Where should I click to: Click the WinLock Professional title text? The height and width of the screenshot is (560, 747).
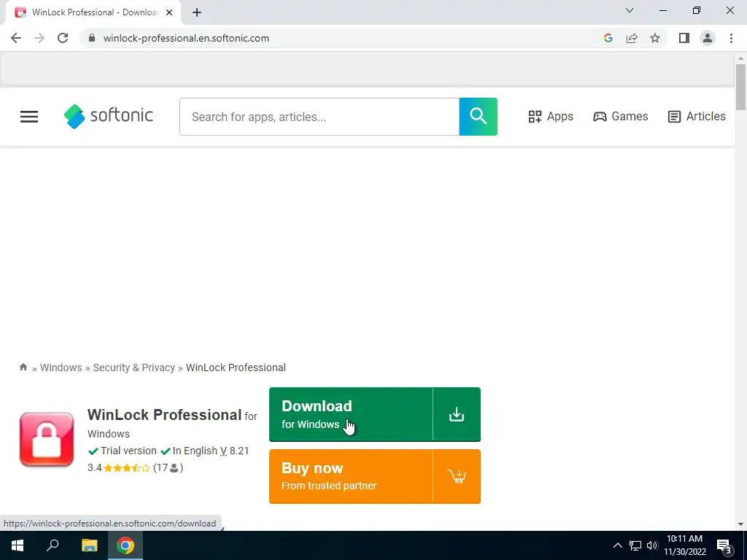click(164, 415)
